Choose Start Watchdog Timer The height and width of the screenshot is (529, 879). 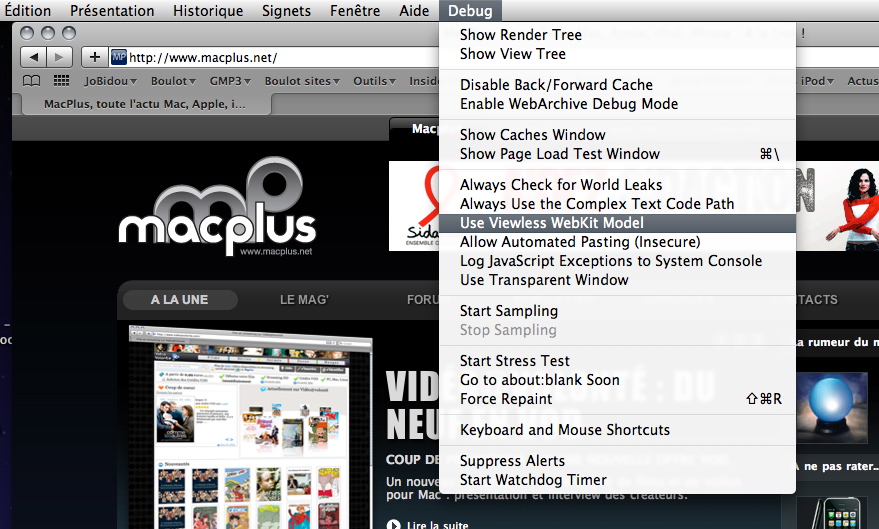pos(617,480)
